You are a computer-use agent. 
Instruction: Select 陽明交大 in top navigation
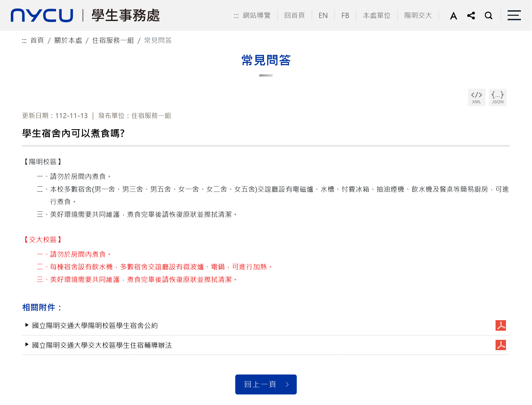(418, 16)
